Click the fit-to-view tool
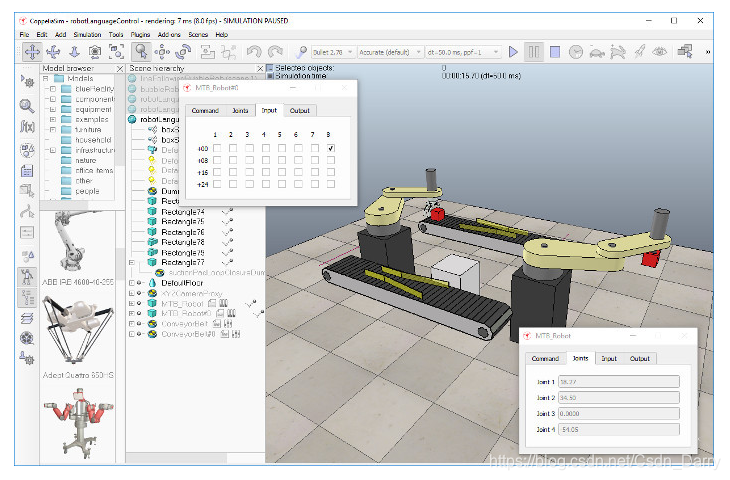Screen dimensions: 730x480 coord(116,52)
